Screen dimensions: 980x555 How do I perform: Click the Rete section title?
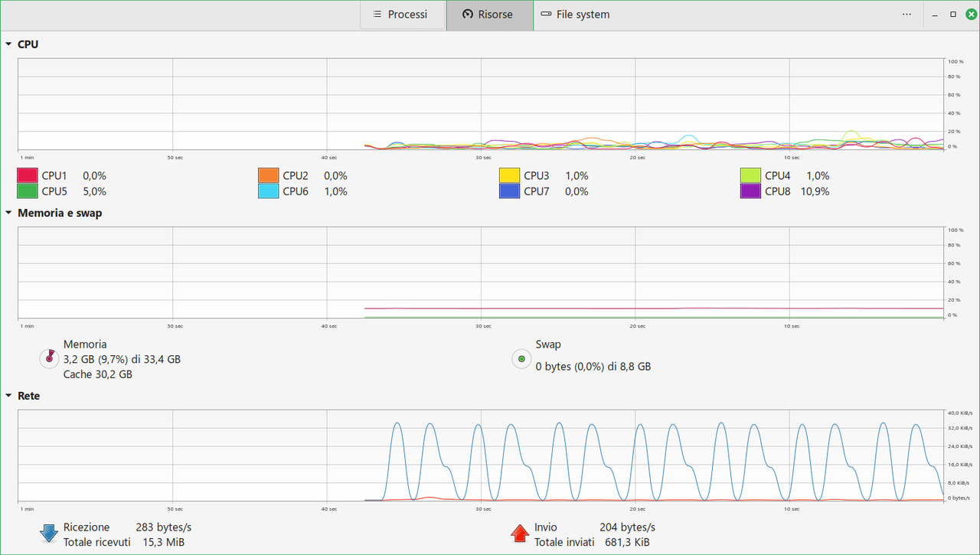[28, 396]
